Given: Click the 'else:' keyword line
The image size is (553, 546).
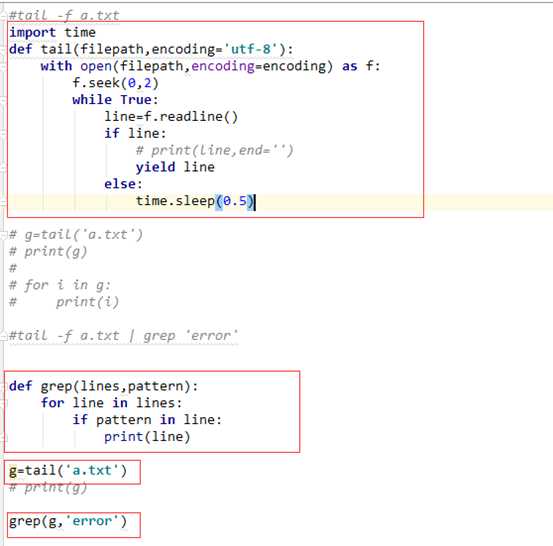Looking at the screenshot, I should pyautogui.click(x=123, y=184).
